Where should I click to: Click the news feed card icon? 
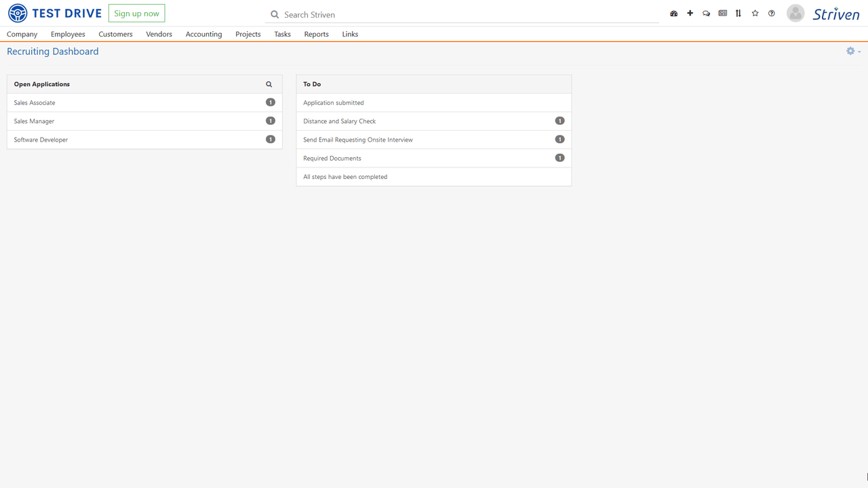pyautogui.click(x=722, y=14)
